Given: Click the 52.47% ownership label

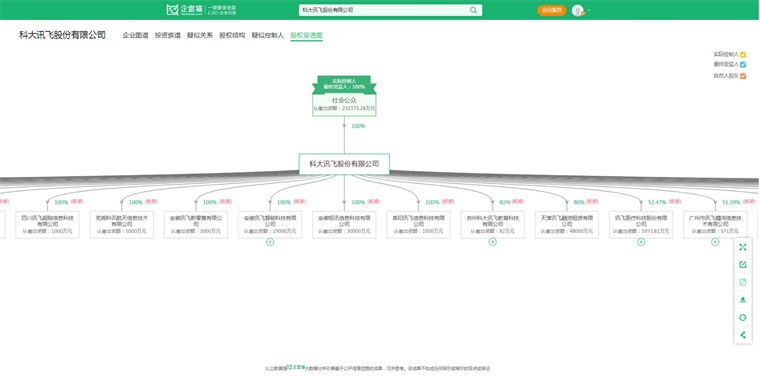Looking at the screenshot, I should click(x=657, y=202).
